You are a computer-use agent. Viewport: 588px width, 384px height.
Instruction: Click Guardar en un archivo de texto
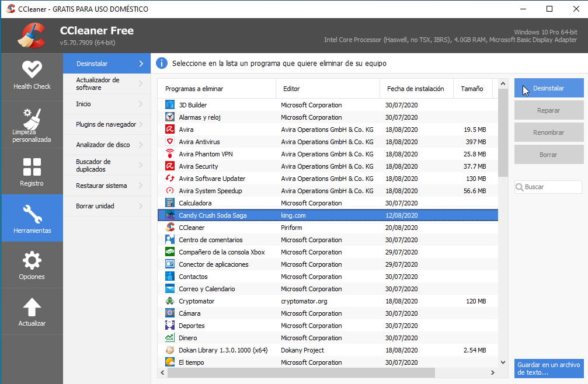[x=549, y=368]
